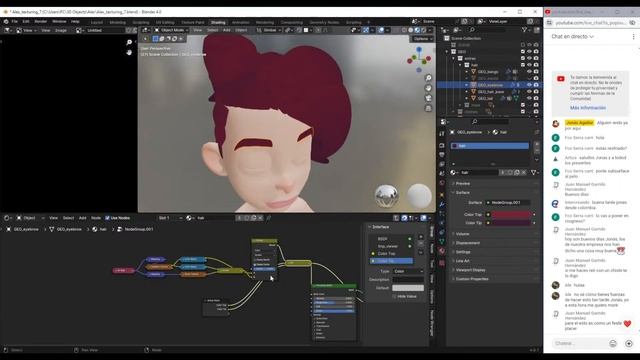Toggle the Use Nodes checkbox
Screen dimensions: 640x360
107,218
